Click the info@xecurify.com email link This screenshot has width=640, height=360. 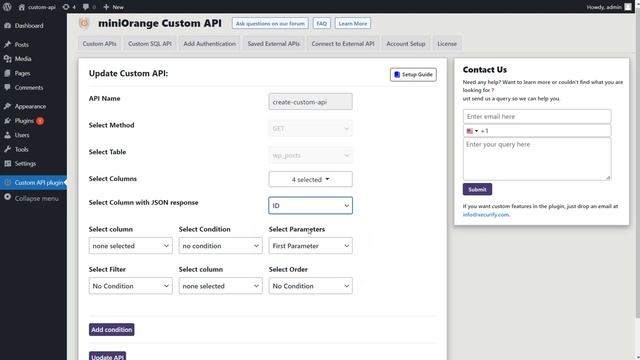(486, 215)
